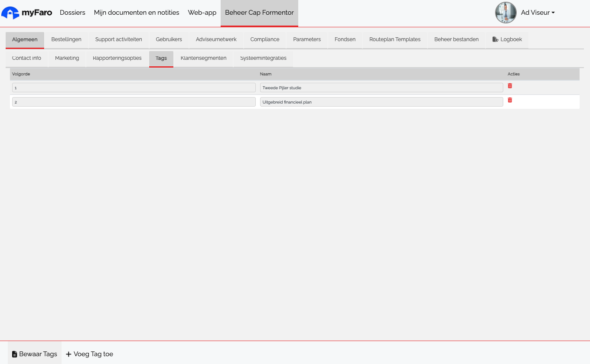
Task: Select the Compliance tab
Action: (x=264, y=39)
